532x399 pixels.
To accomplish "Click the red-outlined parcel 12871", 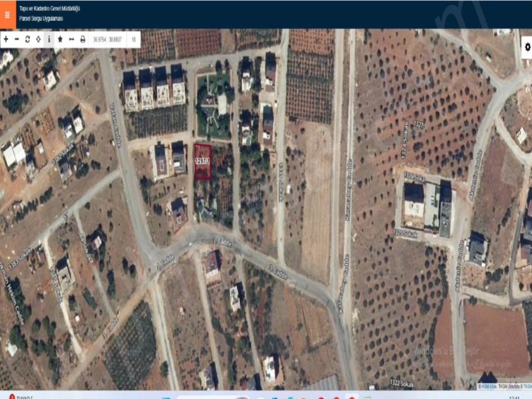I will point(202,162).
